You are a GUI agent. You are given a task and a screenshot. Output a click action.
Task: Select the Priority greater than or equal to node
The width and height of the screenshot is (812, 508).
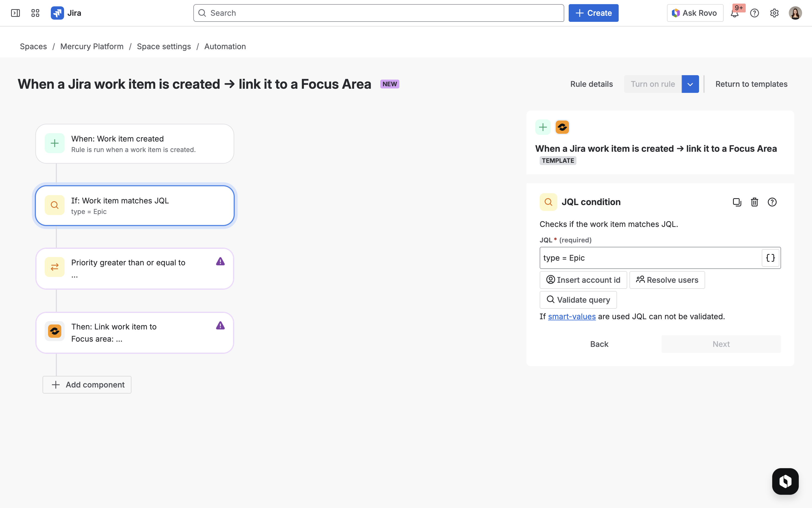pyautogui.click(x=135, y=269)
